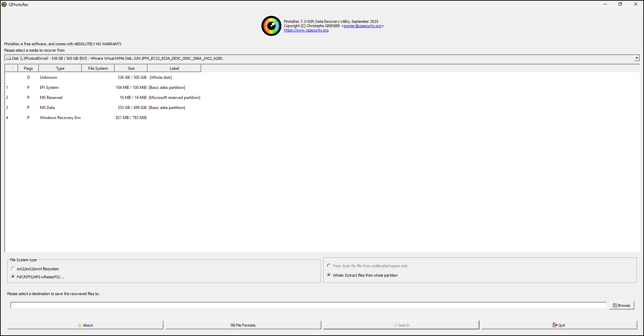Viewport: 644px width, 336px height.
Task: Sort partitions by the Size column header
Action: 131,68
